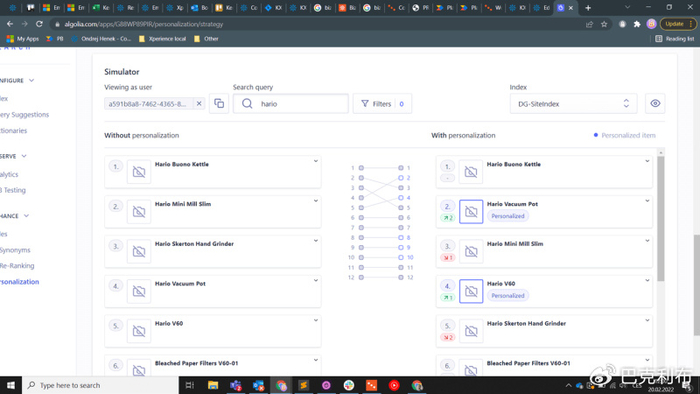The height and width of the screenshot is (394, 700).
Task: Click the search magnifier icon in the query box
Action: 247,104
